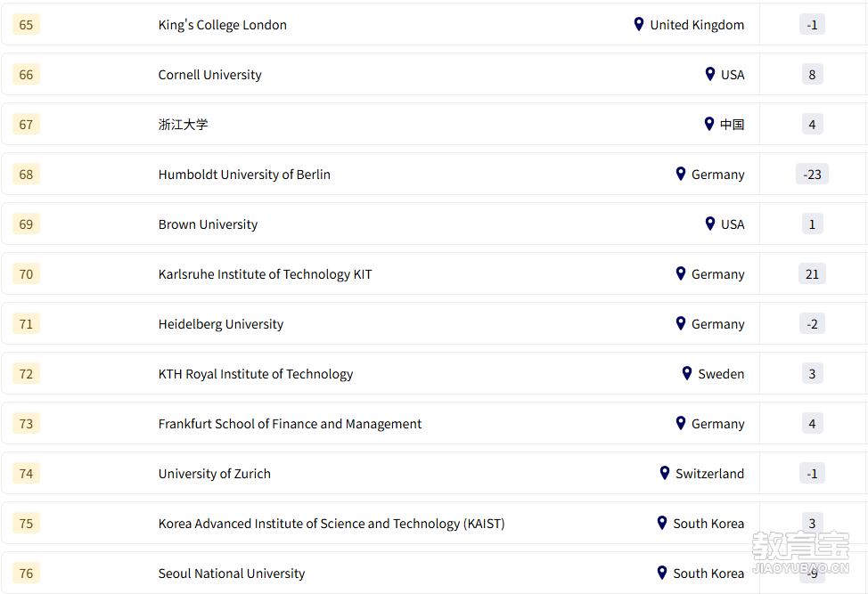Click the location pin for Cornell University

(709, 74)
